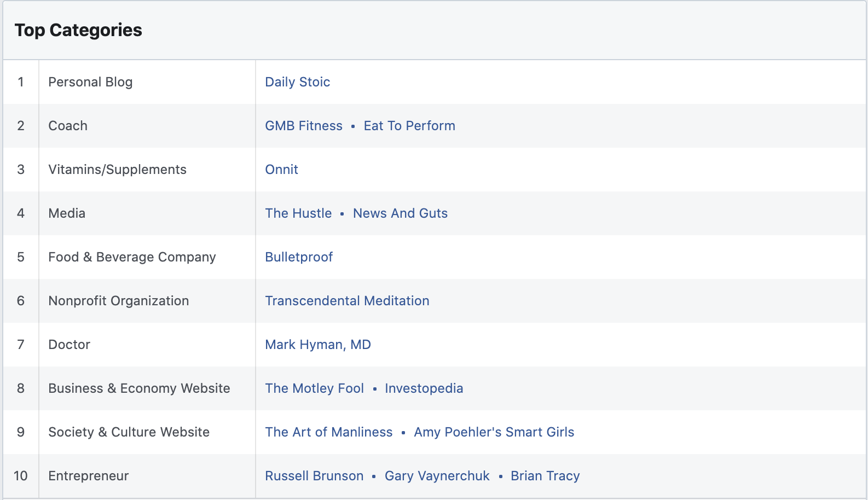Visit the Eat To Perform page

409,126
